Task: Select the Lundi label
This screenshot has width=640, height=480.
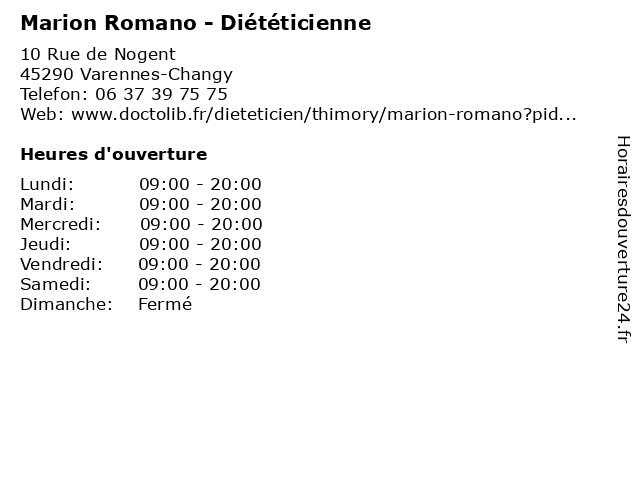Action: click(x=47, y=184)
